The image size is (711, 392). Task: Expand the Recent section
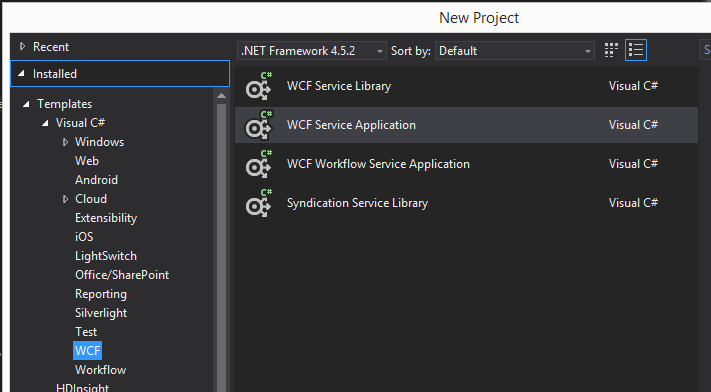22,46
